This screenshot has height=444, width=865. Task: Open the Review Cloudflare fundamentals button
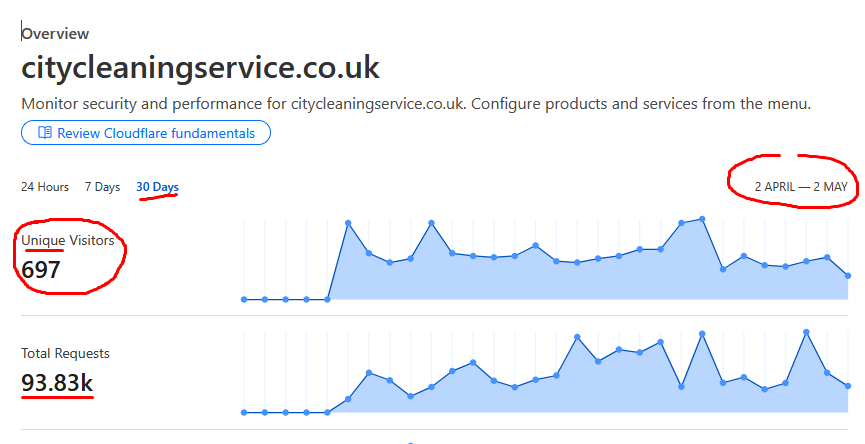pyautogui.click(x=146, y=133)
